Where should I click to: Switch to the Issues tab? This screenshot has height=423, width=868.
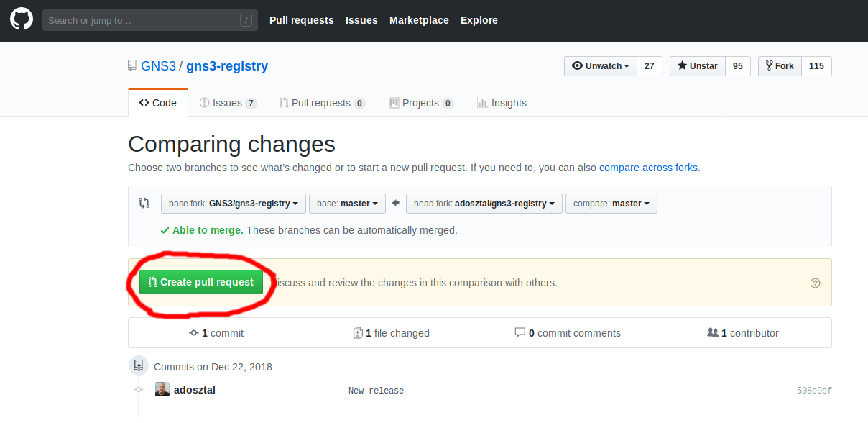(228, 103)
